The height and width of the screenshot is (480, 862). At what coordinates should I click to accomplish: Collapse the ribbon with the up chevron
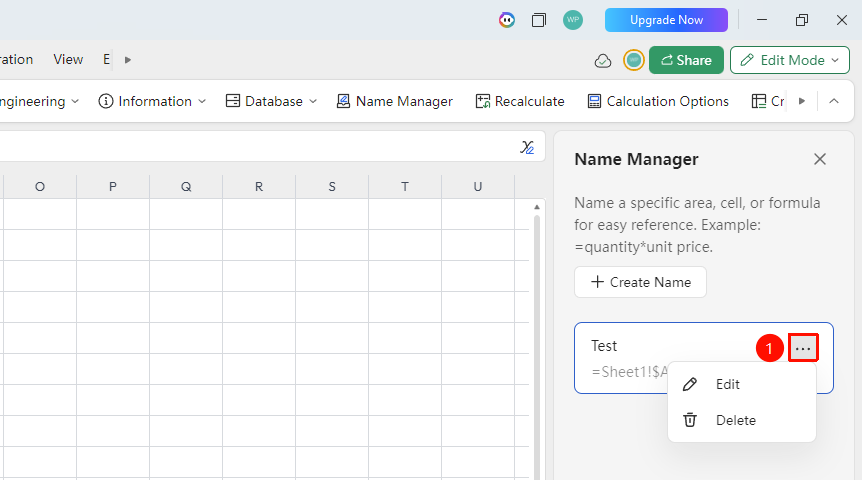834,101
